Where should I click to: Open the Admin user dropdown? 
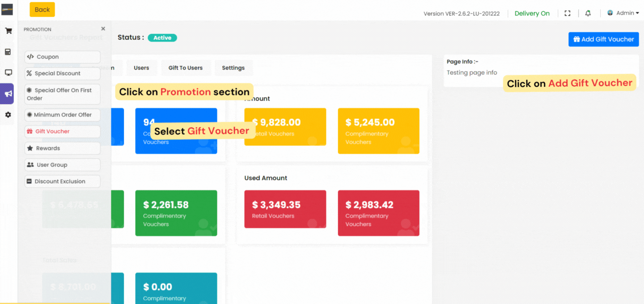(623, 13)
